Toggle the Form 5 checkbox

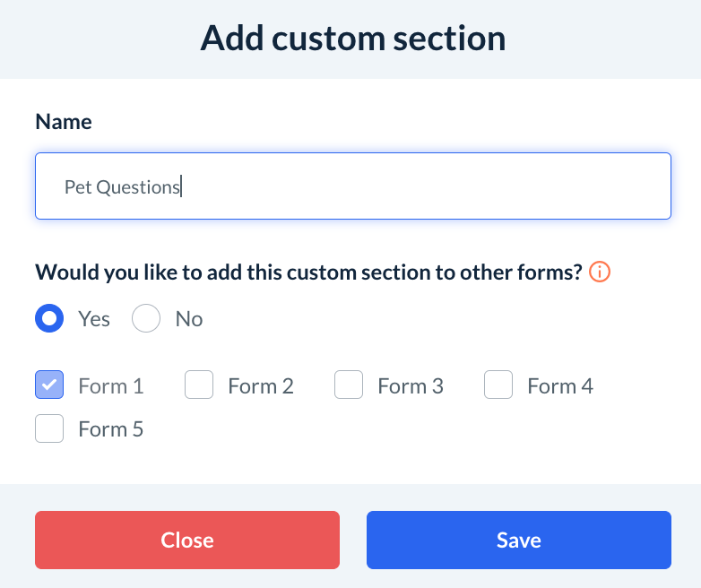coord(49,429)
